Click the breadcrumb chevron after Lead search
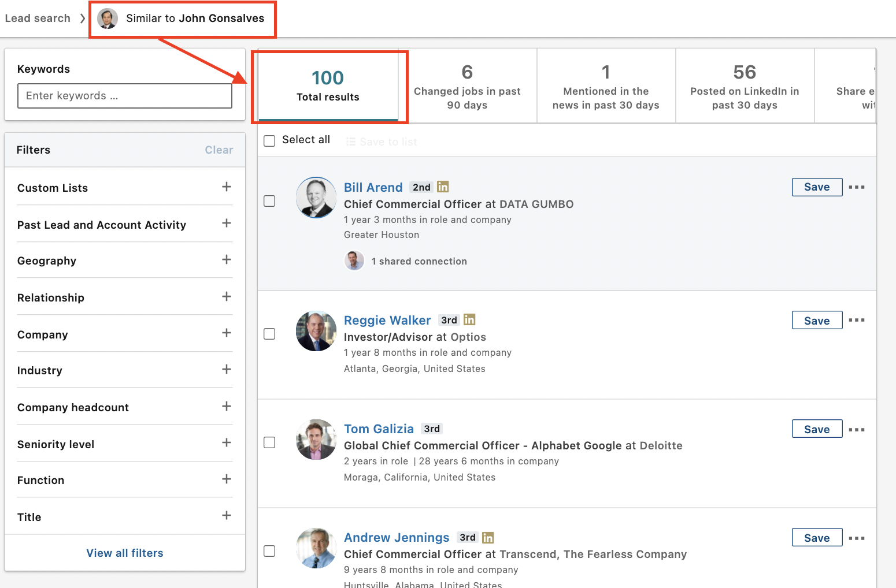The image size is (896, 588). 83,18
